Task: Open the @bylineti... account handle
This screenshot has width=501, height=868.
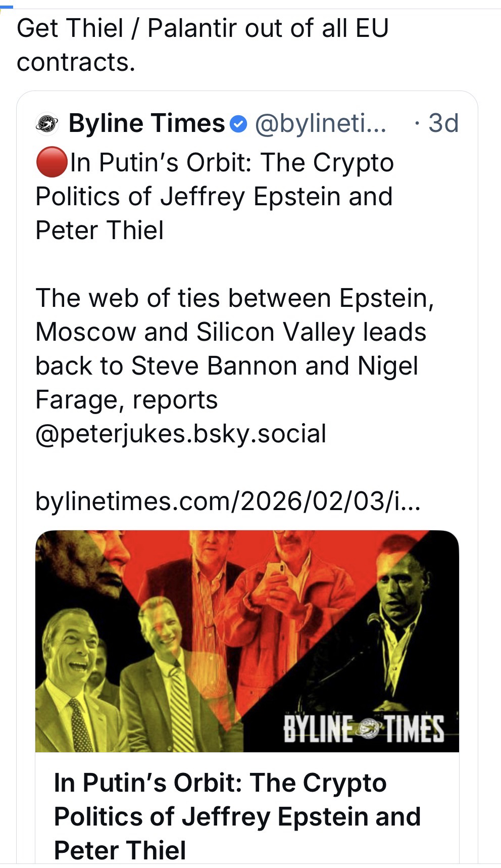Action: tap(320, 123)
